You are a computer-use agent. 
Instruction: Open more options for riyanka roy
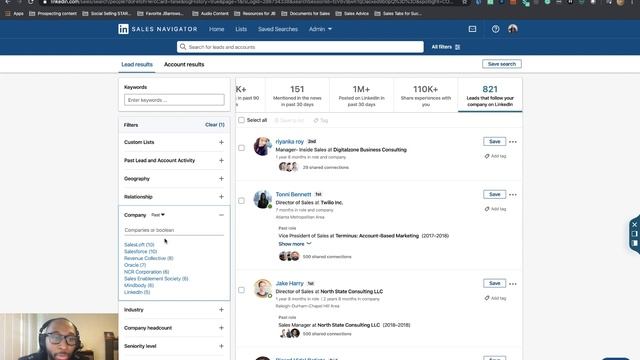coord(513,142)
